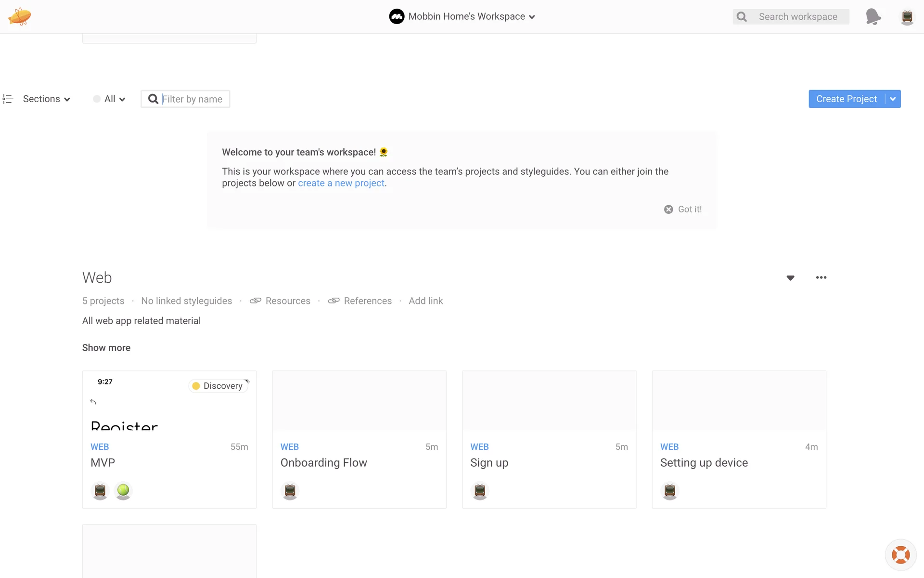
Task: Open the References link
Action: click(x=367, y=301)
